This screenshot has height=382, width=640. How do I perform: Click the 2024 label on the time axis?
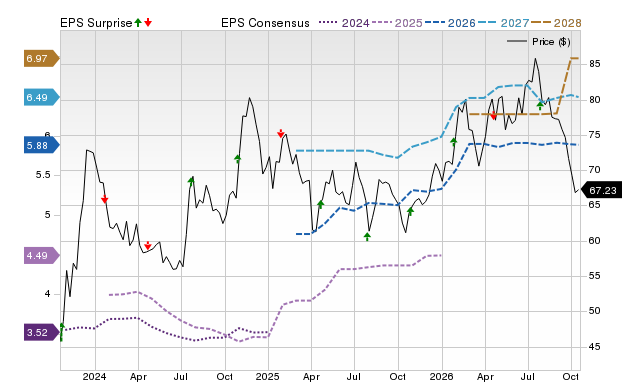click(x=94, y=376)
